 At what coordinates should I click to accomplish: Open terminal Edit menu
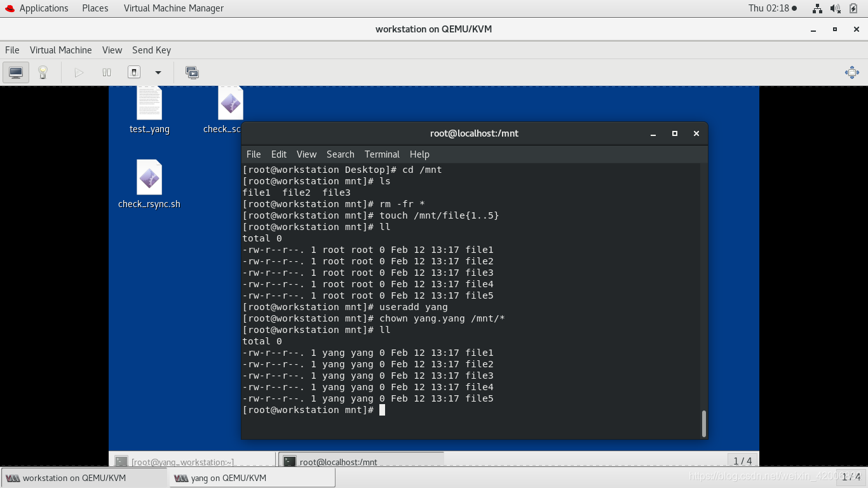tap(278, 154)
